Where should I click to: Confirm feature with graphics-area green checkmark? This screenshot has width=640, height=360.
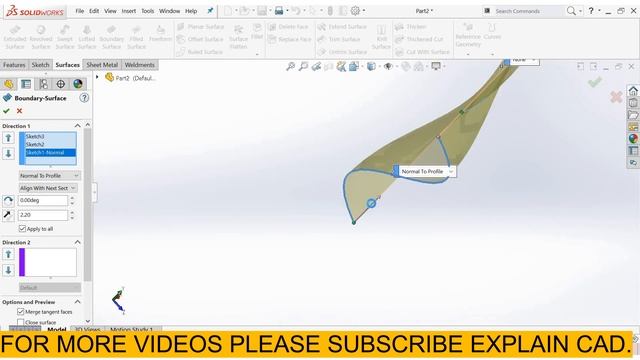click(x=594, y=82)
